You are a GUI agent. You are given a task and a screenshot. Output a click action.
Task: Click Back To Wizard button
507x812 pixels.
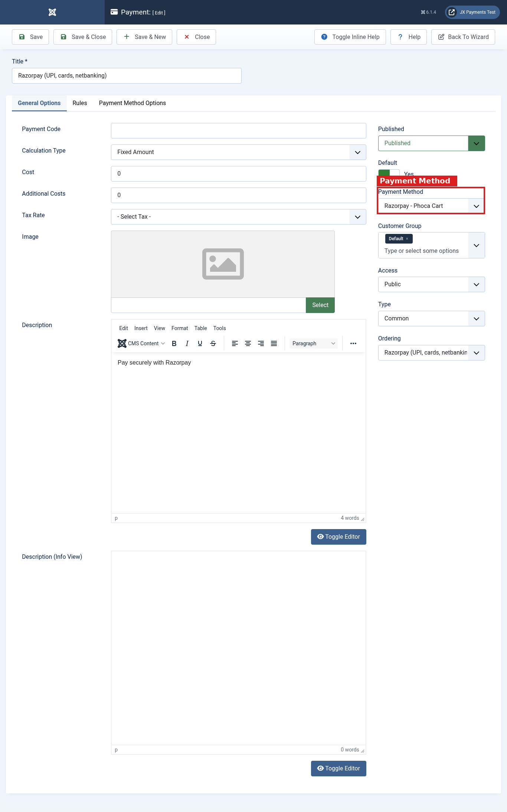click(463, 37)
